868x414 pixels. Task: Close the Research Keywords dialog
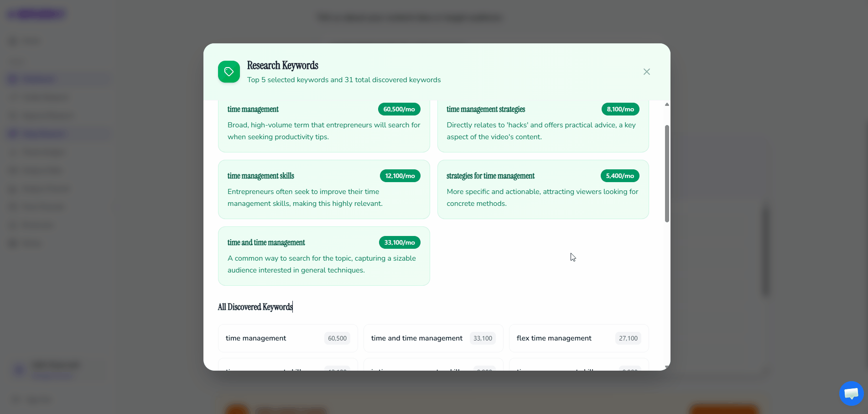pos(646,72)
